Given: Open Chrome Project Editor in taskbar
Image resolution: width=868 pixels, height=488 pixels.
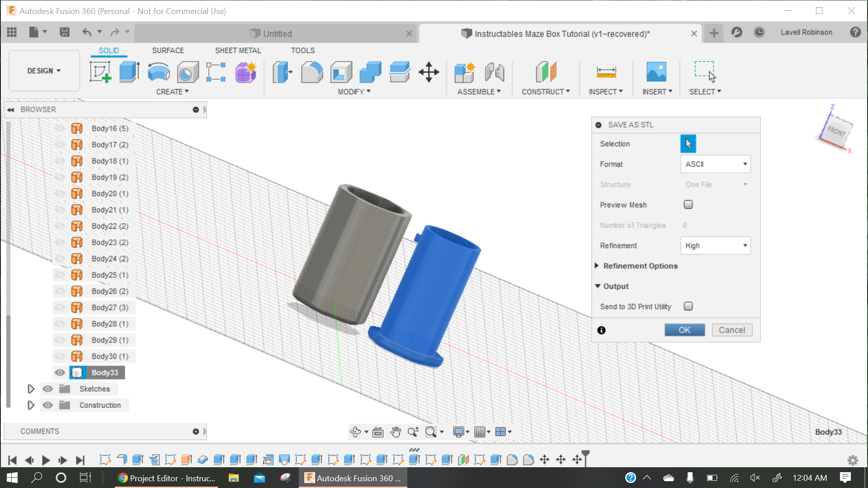Looking at the screenshot, I should click(x=166, y=478).
